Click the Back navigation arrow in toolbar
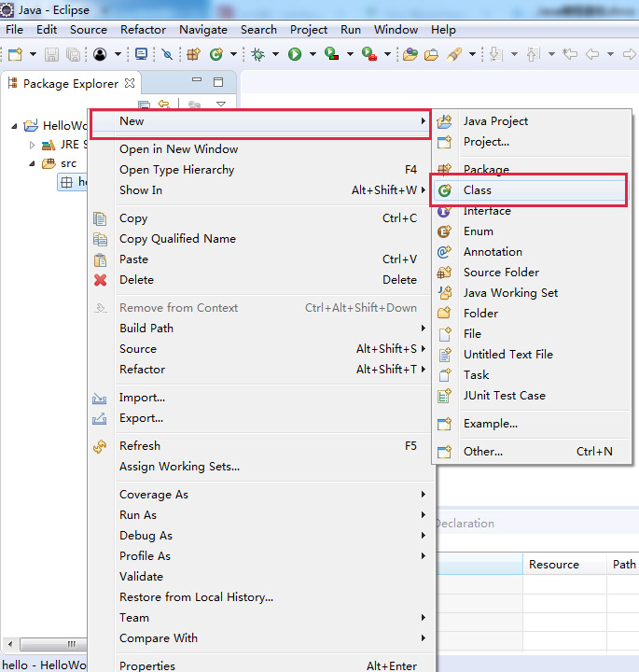This screenshot has height=672, width=639. 591,54
